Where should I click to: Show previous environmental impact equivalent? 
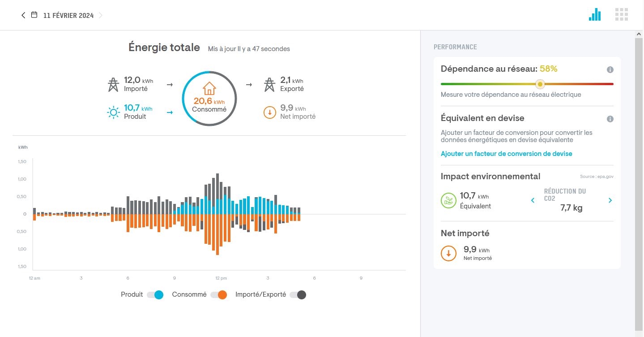pyautogui.click(x=533, y=200)
